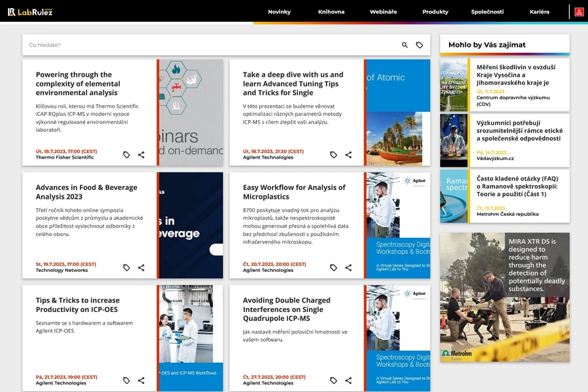Image resolution: width=588 pixels, height=392 pixels.
Task: Click 'Thermo Fisher Scientific' company name
Action: 65,157
